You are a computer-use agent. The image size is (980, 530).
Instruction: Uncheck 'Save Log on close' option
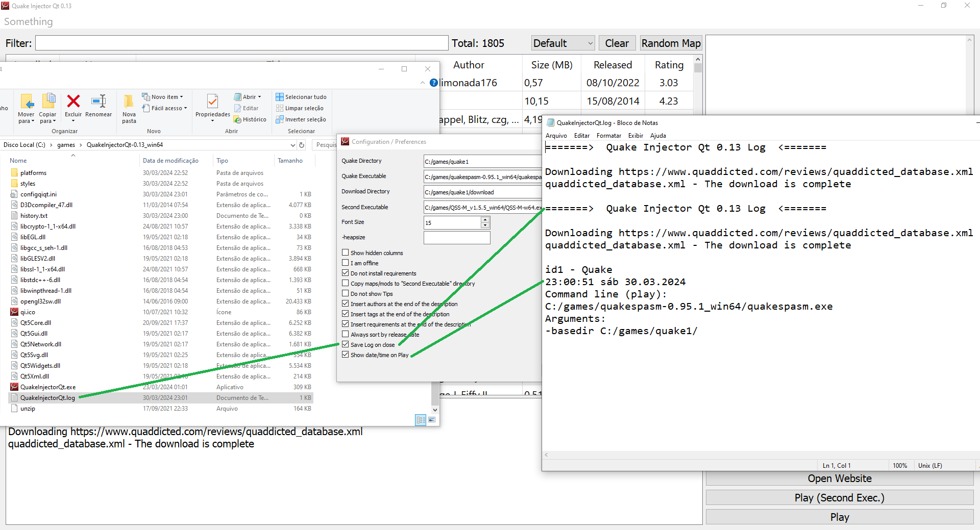click(346, 344)
